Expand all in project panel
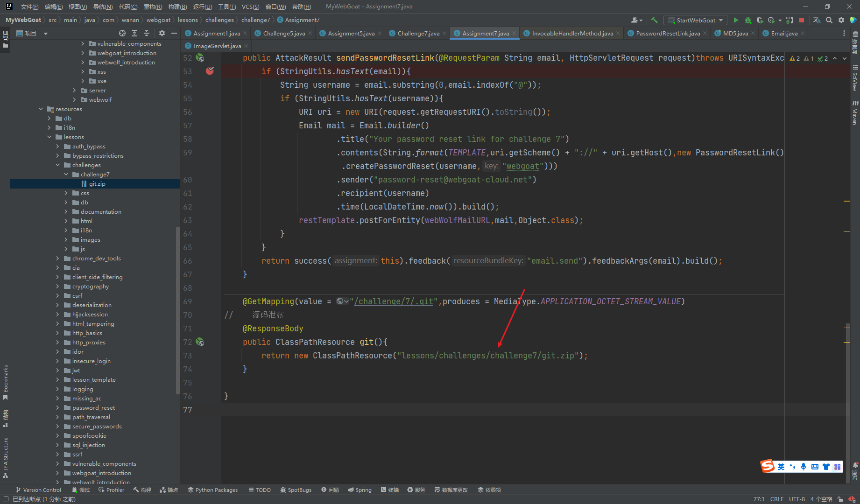 tap(134, 33)
